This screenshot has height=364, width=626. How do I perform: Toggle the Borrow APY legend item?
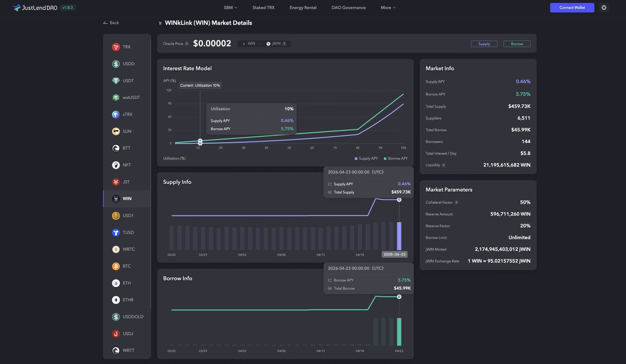click(x=396, y=159)
